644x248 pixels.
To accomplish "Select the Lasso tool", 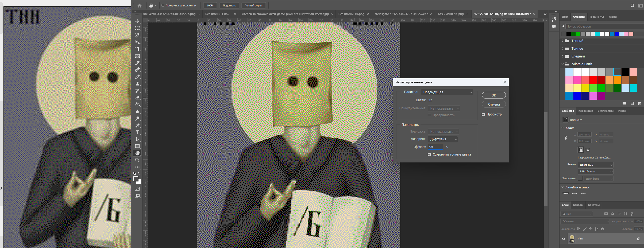I will point(137,35).
